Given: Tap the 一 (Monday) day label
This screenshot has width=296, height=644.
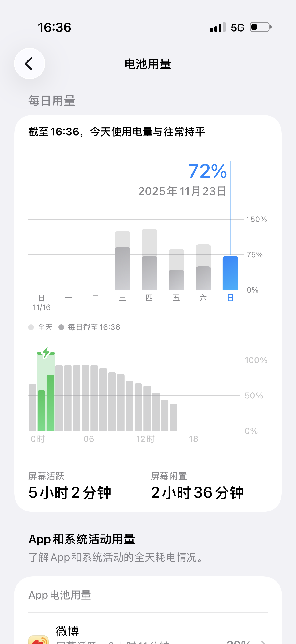Looking at the screenshot, I should click(x=68, y=298).
